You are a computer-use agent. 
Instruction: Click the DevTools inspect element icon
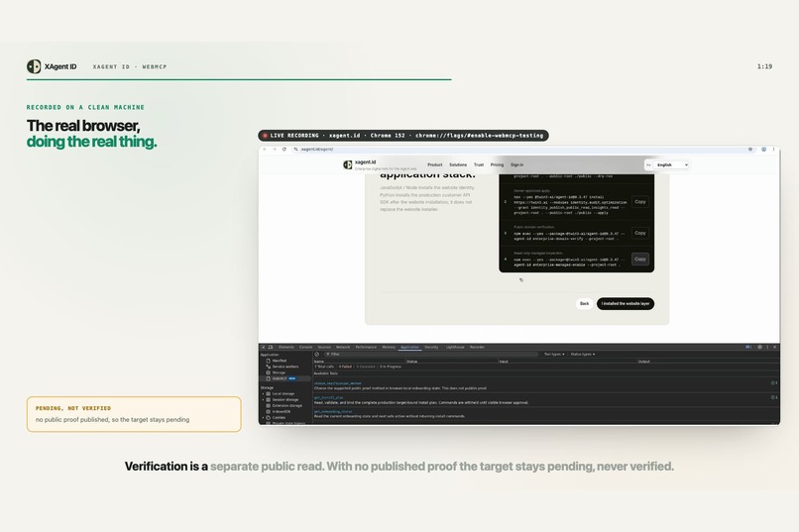(264, 347)
